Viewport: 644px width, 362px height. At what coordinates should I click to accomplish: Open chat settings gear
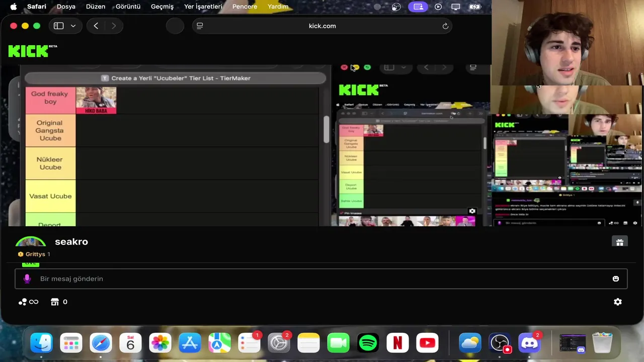618,302
